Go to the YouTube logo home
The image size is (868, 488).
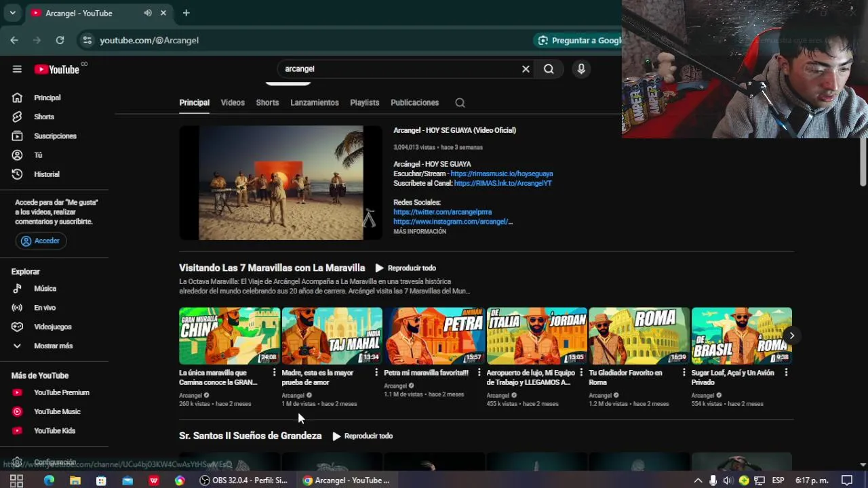click(x=57, y=69)
